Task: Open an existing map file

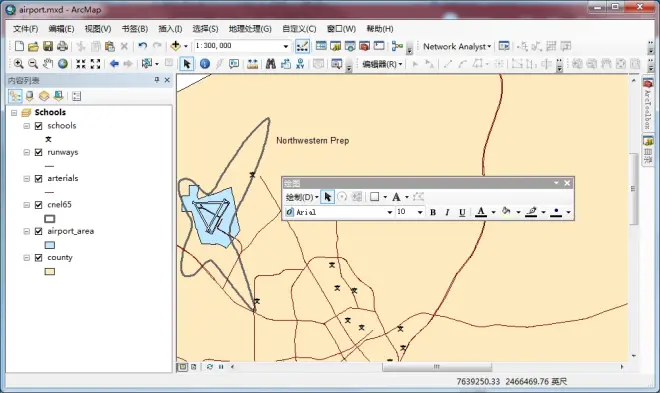Action: [33, 46]
